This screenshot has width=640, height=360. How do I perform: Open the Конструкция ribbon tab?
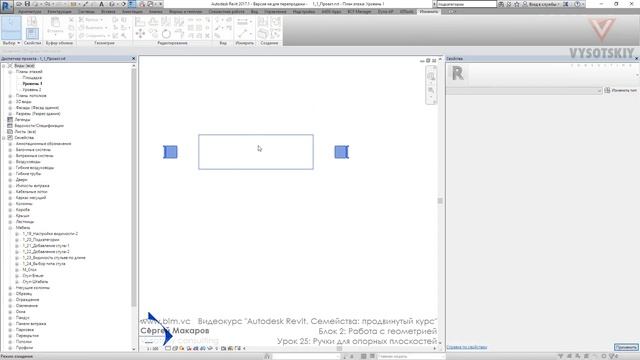point(60,12)
